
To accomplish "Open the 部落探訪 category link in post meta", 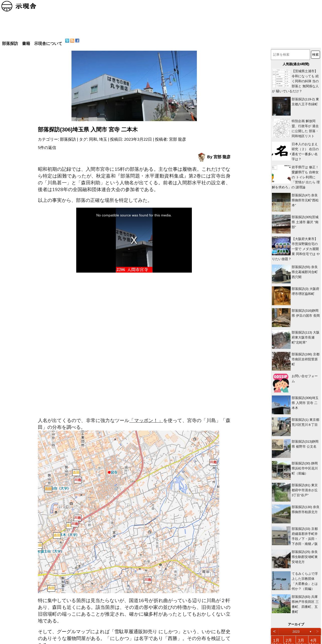I will 68,139.
